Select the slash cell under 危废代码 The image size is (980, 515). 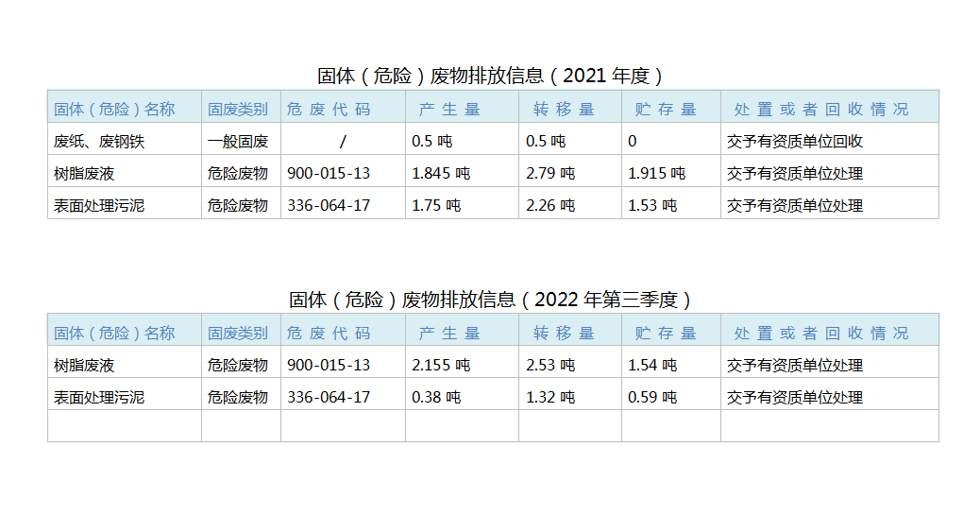click(x=342, y=142)
